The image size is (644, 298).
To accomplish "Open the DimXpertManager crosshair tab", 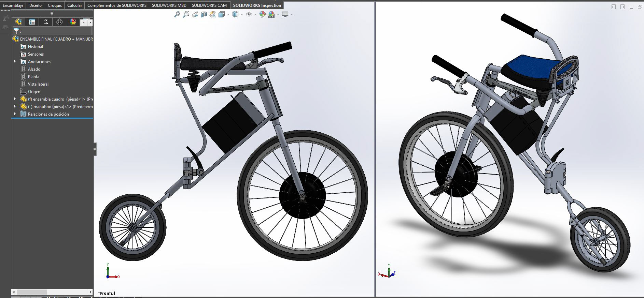I will tap(59, 22).
